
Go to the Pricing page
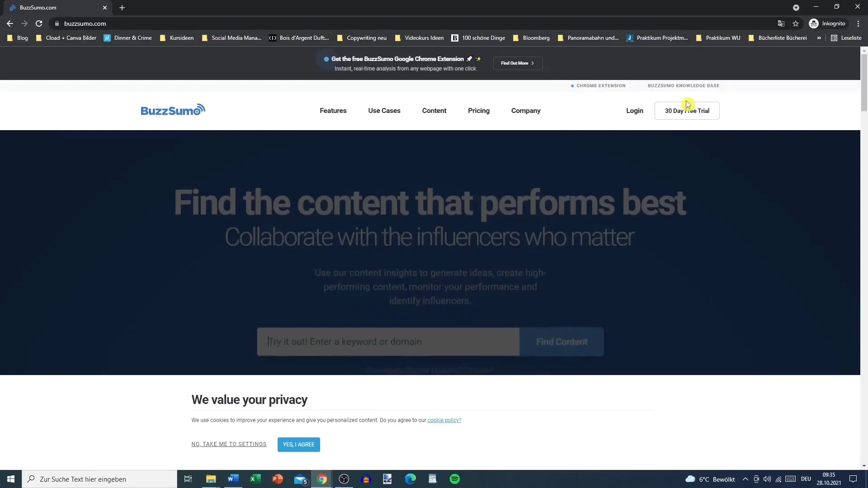pyautogui.click(x=478, y=111)
